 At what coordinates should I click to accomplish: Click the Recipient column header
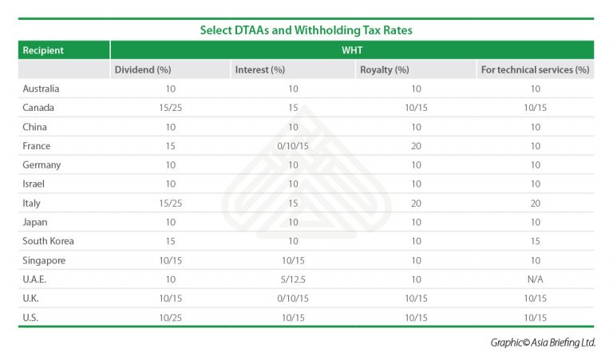pyautogui.click(x=64, y=50)
